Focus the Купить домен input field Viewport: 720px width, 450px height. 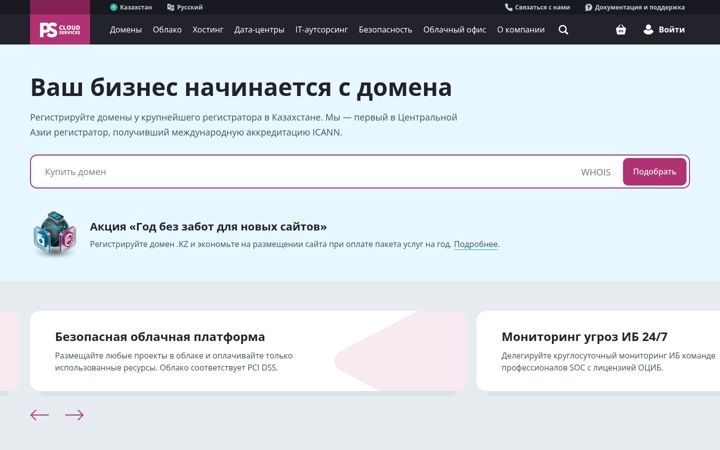point(303,172)
